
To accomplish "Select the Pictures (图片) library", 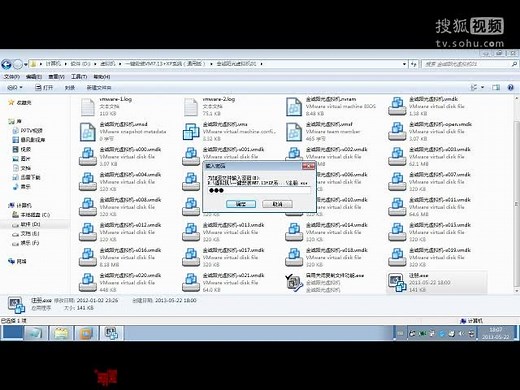I will click(x=21, y=158).
